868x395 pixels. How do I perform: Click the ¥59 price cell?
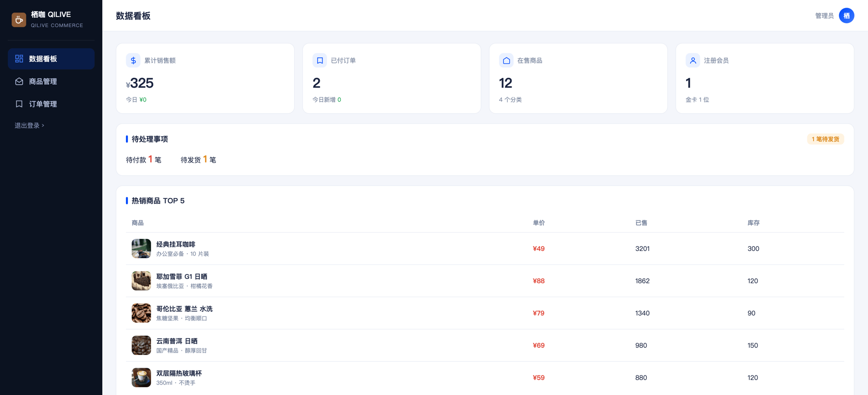pos(539,378)
